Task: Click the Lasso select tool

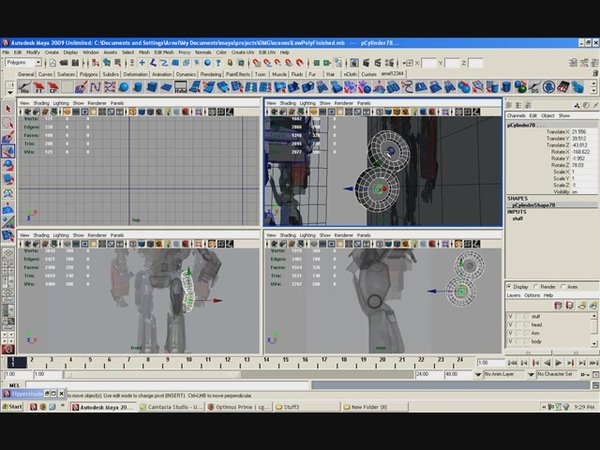Action: pos(9,122)
